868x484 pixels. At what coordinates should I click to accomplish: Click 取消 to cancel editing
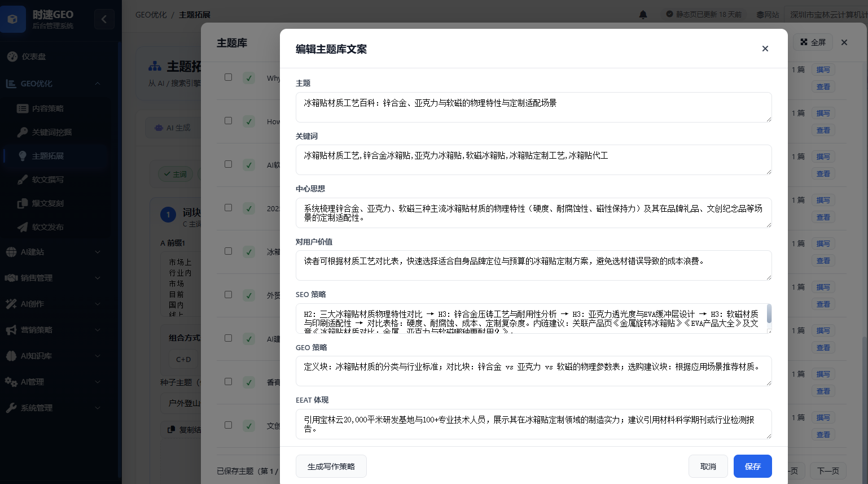point(708,466)
